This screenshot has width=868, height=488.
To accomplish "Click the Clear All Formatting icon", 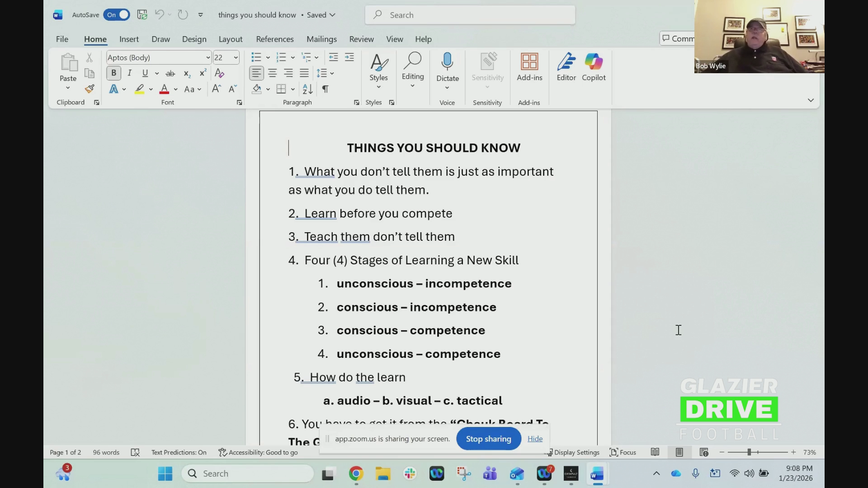I will (x=219, y=73).
